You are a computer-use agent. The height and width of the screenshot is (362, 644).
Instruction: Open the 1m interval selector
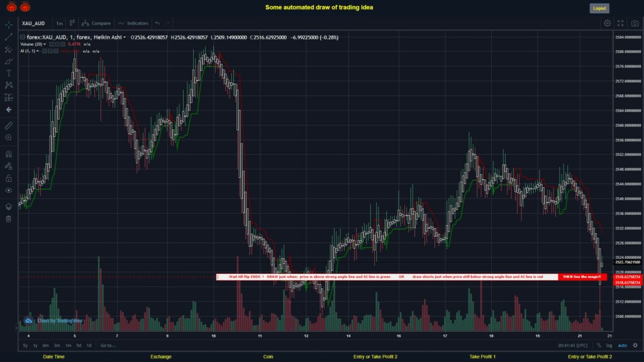[x=59, y=23]
